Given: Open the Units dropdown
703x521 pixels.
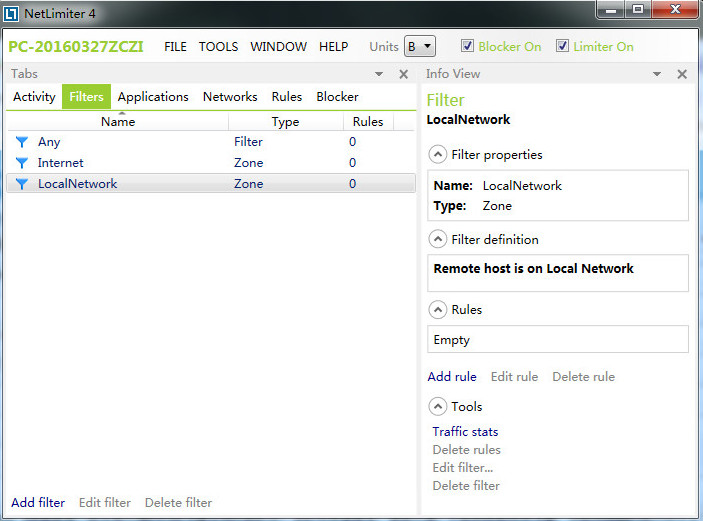Looking at the screenshot, I should point(420,46).
